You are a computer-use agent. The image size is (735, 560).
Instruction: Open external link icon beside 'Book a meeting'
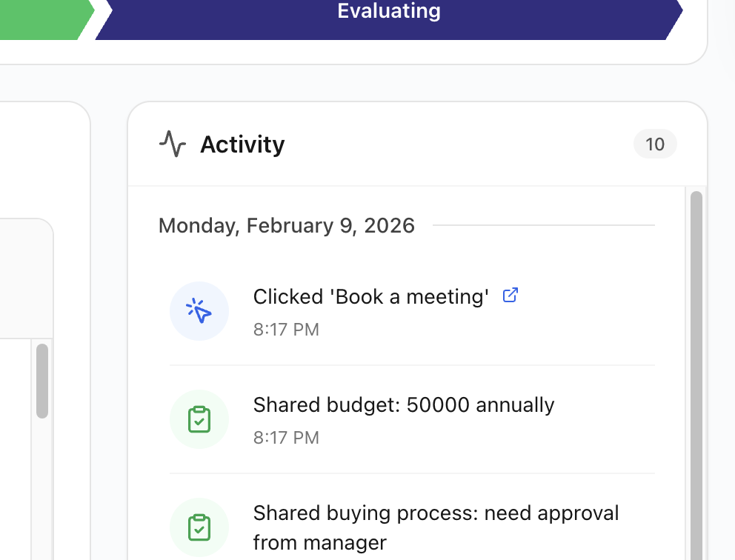coord(510,296)
